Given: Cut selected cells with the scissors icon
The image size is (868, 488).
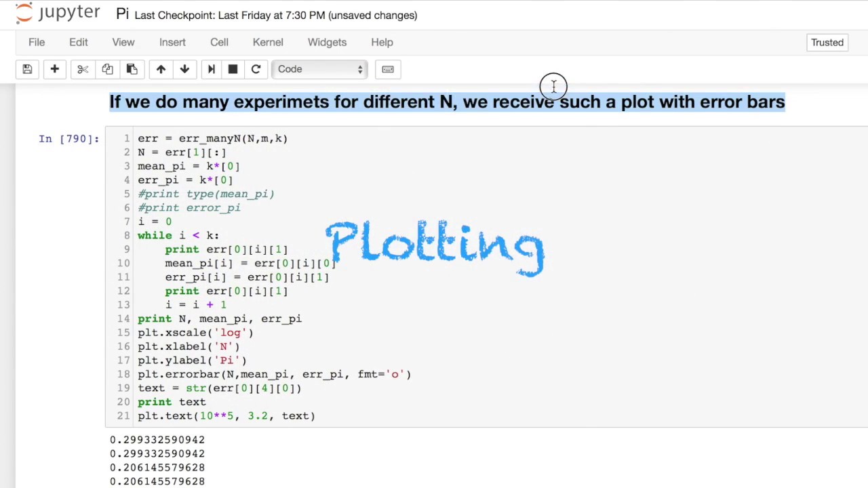Looking at the screenshot, I should tap(83, 69).
